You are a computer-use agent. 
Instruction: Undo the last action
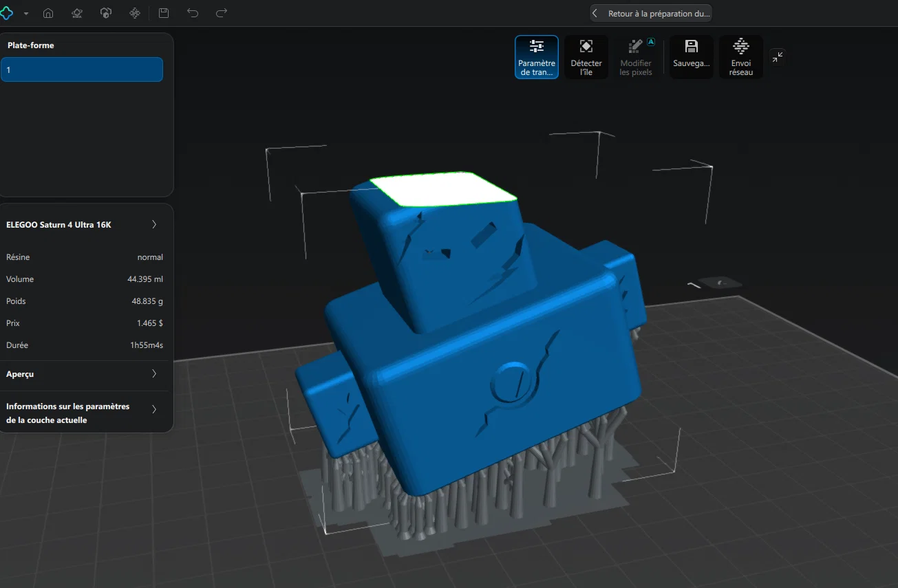[x=193, y=13]
